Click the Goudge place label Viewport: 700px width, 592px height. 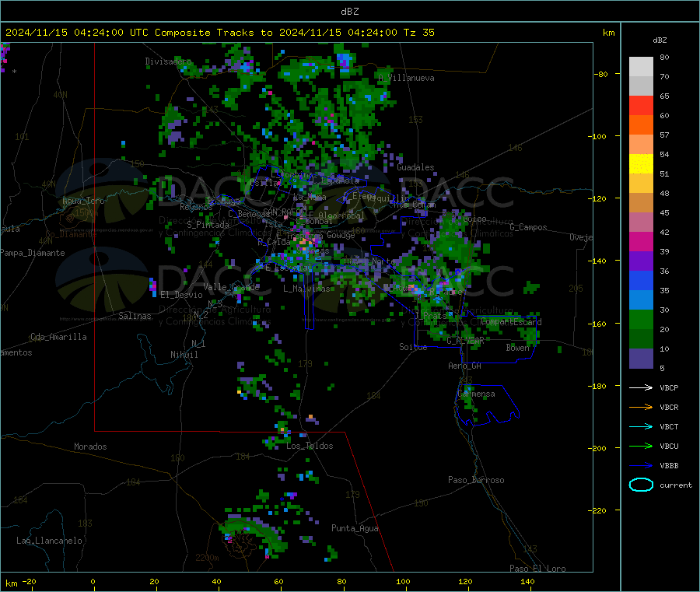pyautogui.click(x=341, y=235)
